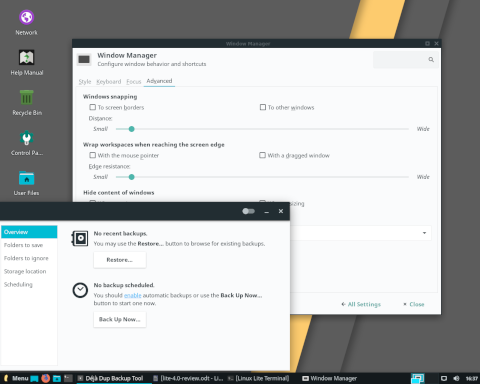The width and height of the screenshot is (480, 384).
Task: Open Folders to save section
Action: (x=29, y=245)
